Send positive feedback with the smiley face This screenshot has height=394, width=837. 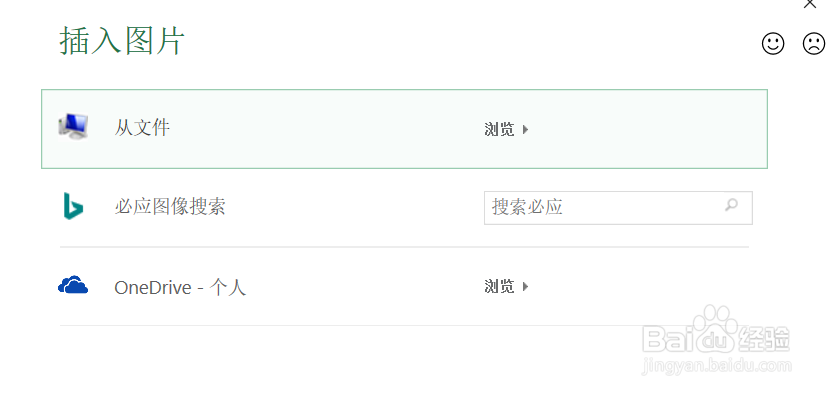(772, 44)
